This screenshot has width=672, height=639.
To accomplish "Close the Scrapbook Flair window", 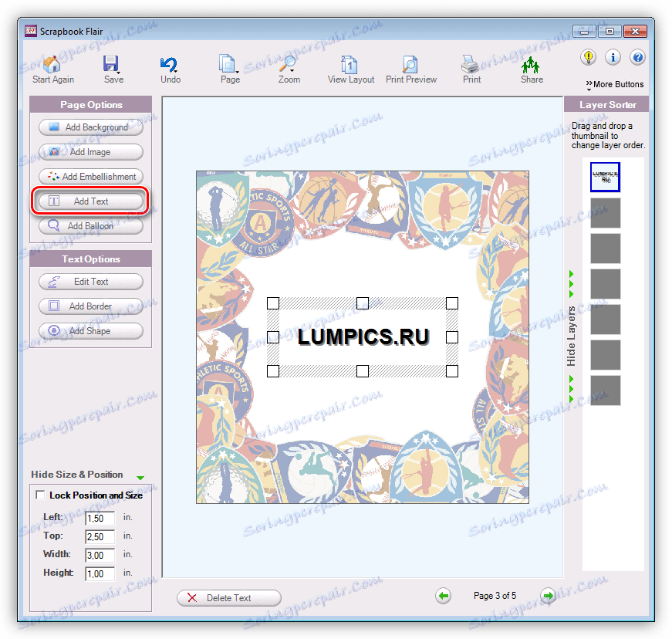I will click(x=635, y=32).
